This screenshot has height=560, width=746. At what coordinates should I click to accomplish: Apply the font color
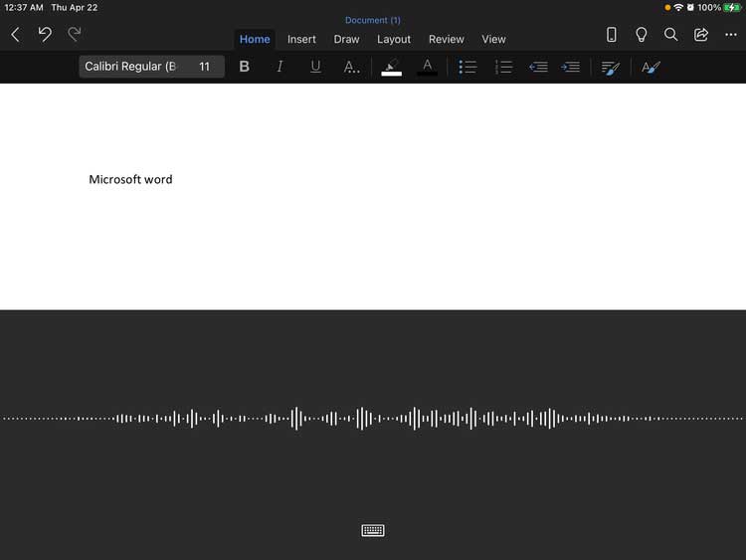point(428,67)
